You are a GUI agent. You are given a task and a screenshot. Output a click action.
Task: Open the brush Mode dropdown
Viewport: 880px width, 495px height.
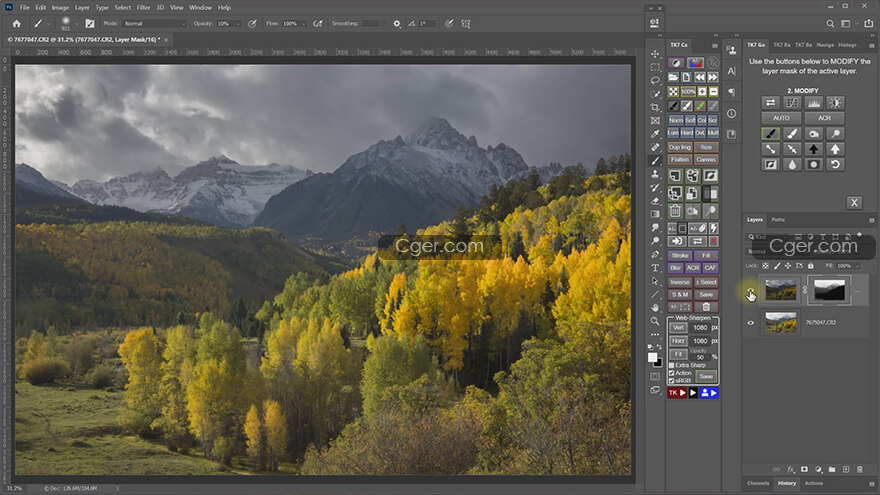point(154,24)
